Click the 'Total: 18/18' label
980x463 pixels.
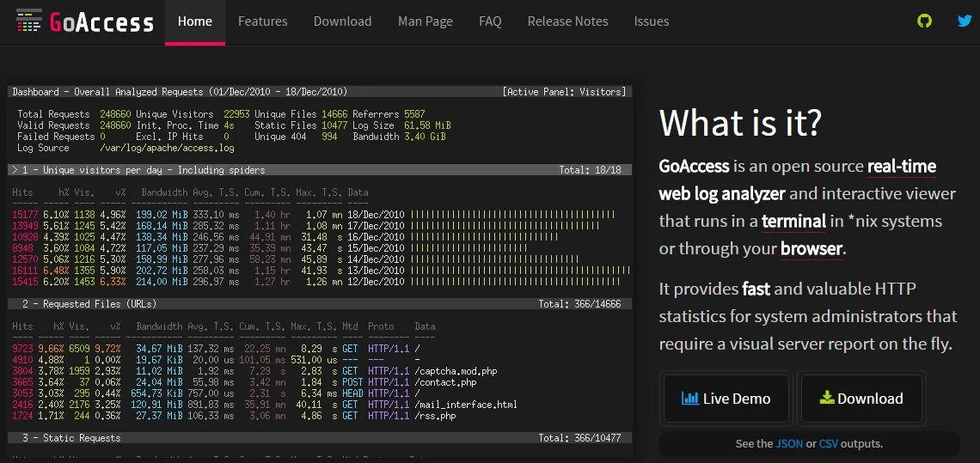[x=590, y=170]
